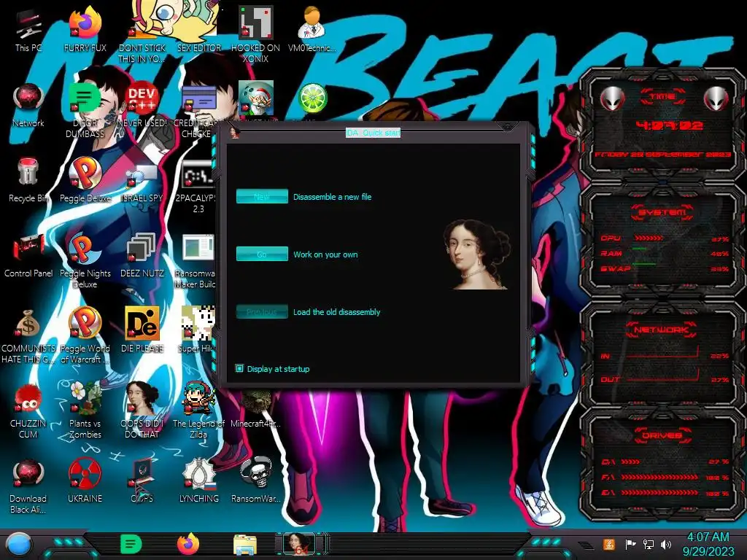
Task: Click the TIME gadget clock readout
Action: 670,125
